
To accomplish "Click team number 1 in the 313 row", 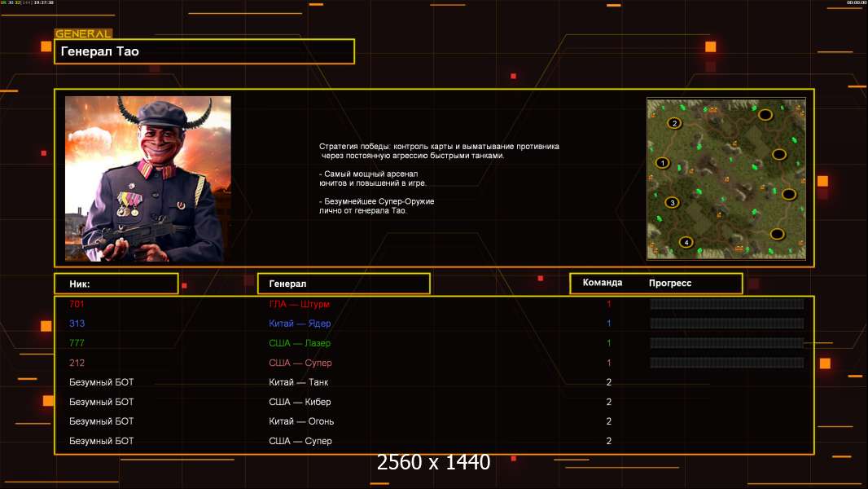I will (x=609, y=324).
